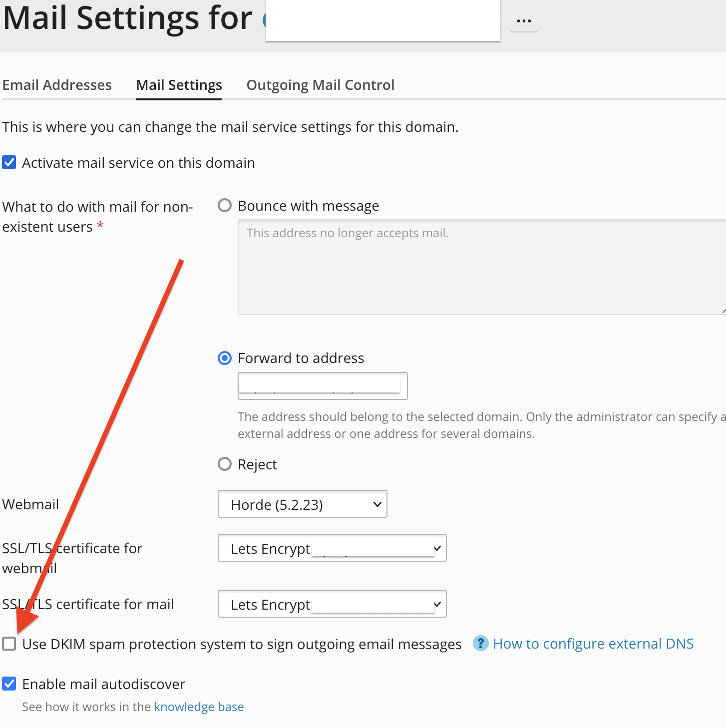The height and width of the screenshot is (728, 726).
Task: Select the Mail Settings tab
Action: [179, 85]
